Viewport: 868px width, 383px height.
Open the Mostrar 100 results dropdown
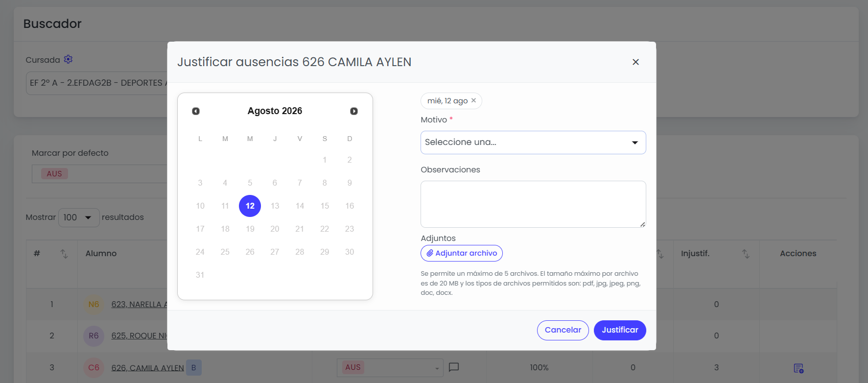[79, 217]
